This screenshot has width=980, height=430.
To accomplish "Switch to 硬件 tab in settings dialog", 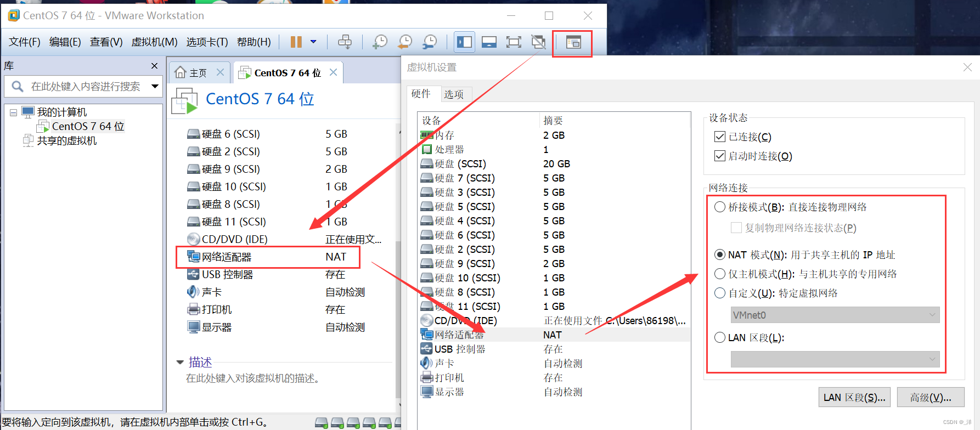I will [x=421, y=94].
